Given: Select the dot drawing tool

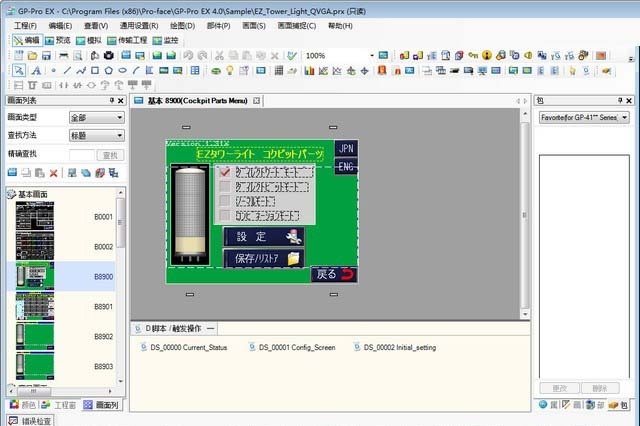Looking at the screenshot, I should pyautogui.click(x=53, y=71).
